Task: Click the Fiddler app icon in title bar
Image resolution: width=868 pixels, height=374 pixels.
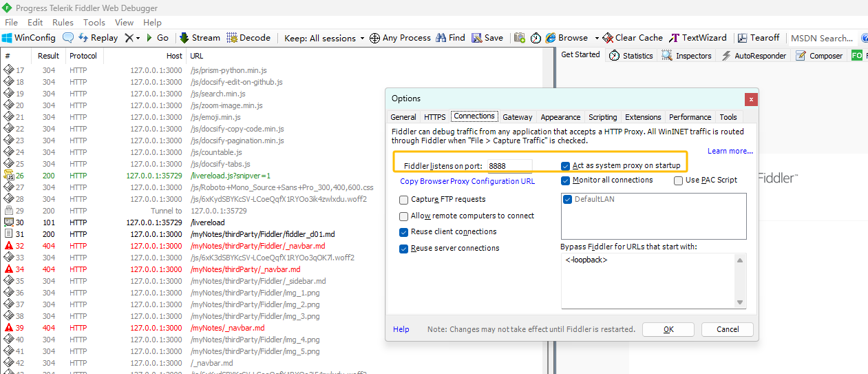Action: point(7,8)
